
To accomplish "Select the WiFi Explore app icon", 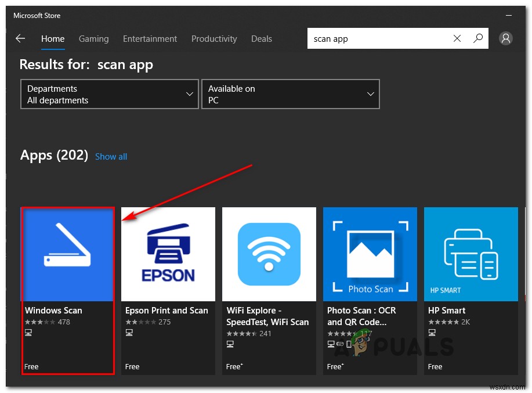I will click(269, 254).
